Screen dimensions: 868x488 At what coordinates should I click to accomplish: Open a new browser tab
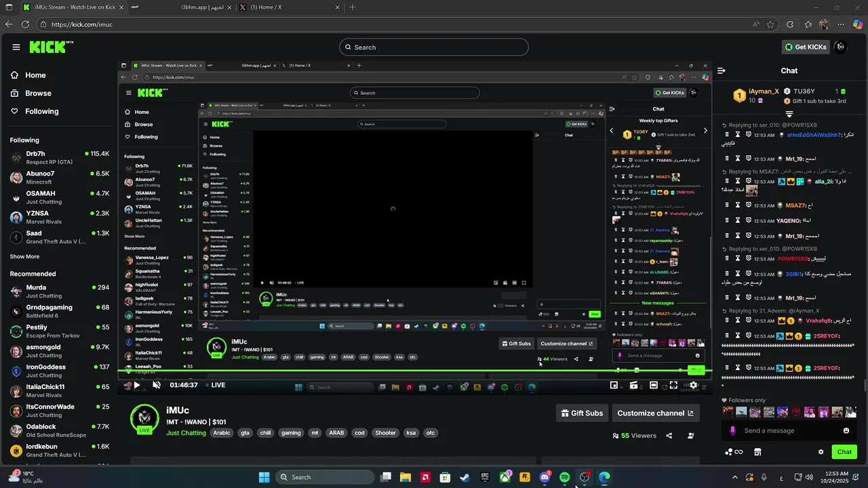[352, 7]
